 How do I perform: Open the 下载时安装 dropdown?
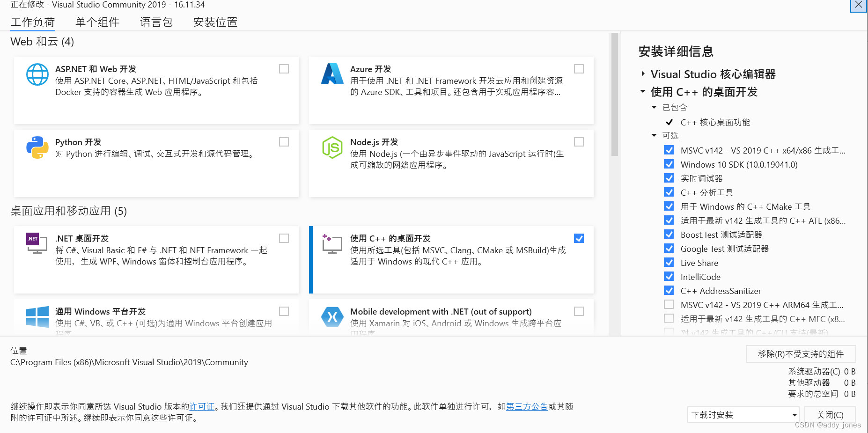coord(743,415)
